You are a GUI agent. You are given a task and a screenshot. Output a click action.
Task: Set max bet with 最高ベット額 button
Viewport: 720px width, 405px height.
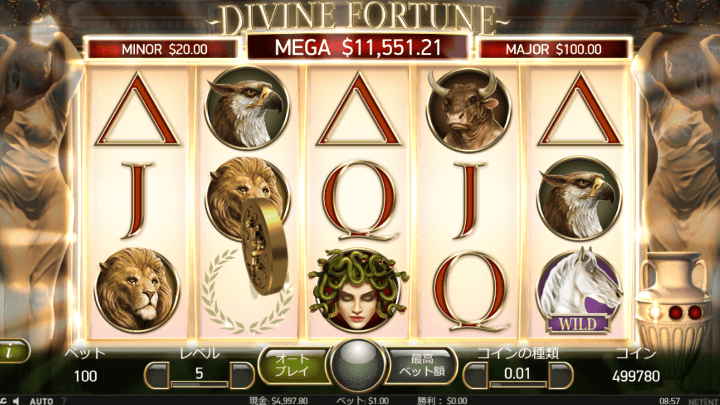click(x=422, y=366)
